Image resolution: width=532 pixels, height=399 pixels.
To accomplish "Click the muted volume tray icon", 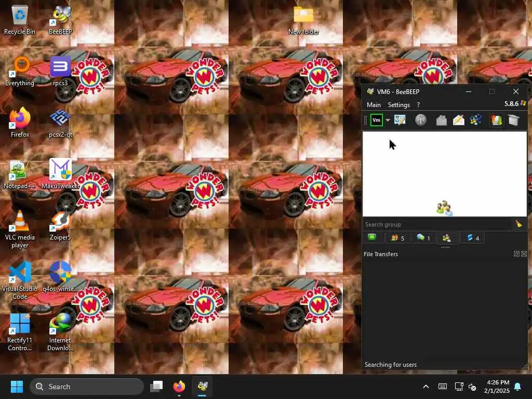I will pyautogui.click(x=472, y=387).
